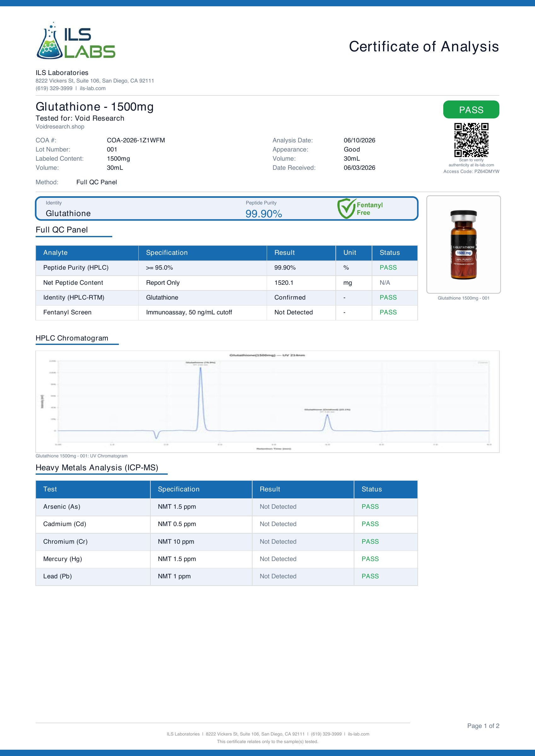The image size is (535, 756).
Task: Click ils-lab.com in the header address line
Action: click(x=93, y=88)
